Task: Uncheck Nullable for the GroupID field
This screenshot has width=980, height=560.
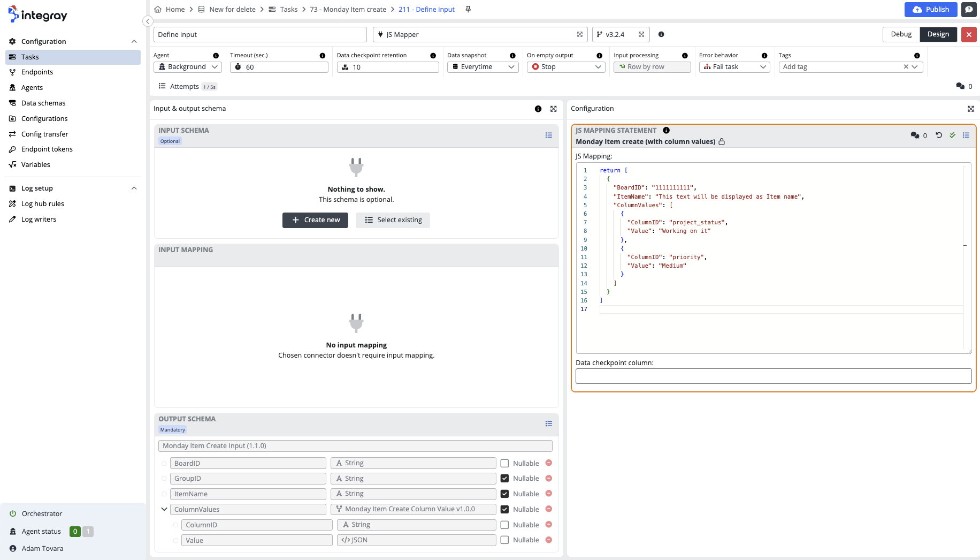Action: 504,479
